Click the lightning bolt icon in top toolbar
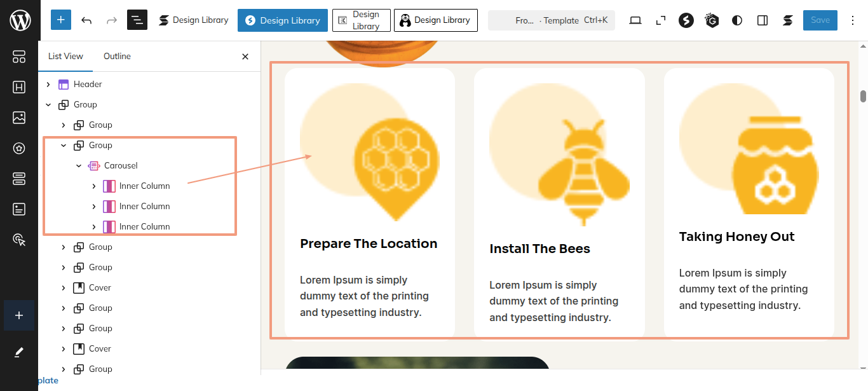 [x=686, y=20]
